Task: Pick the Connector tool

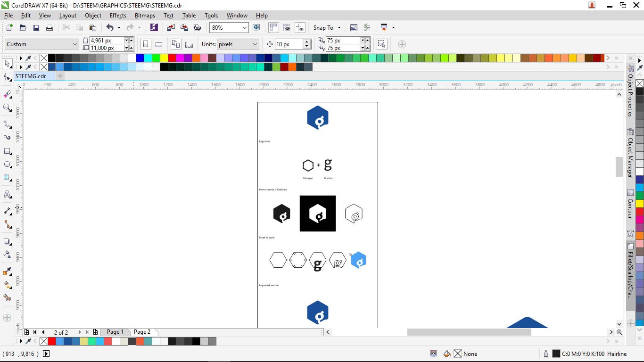Action: [7, 224]
